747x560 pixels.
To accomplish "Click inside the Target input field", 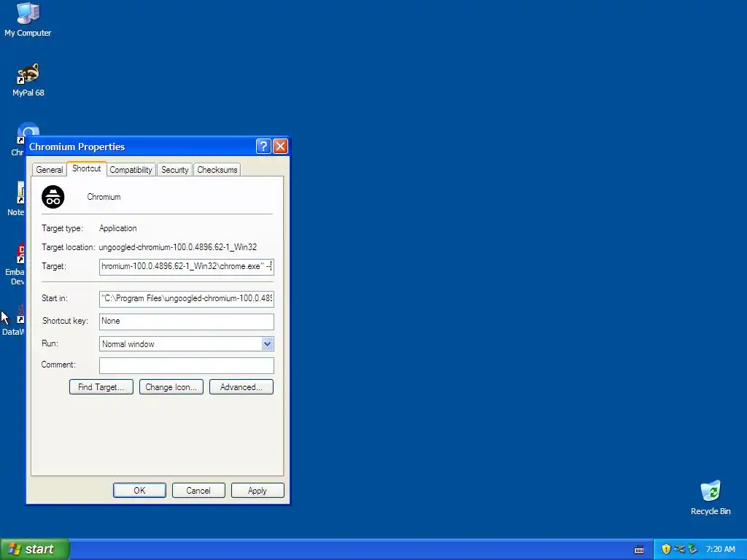I will (x=186, y=267).
